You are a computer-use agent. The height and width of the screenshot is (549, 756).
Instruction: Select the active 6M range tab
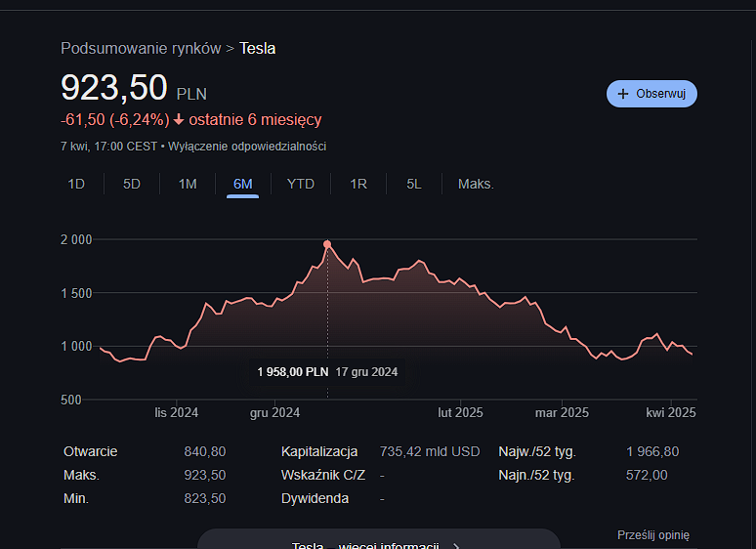pos(243,184)
